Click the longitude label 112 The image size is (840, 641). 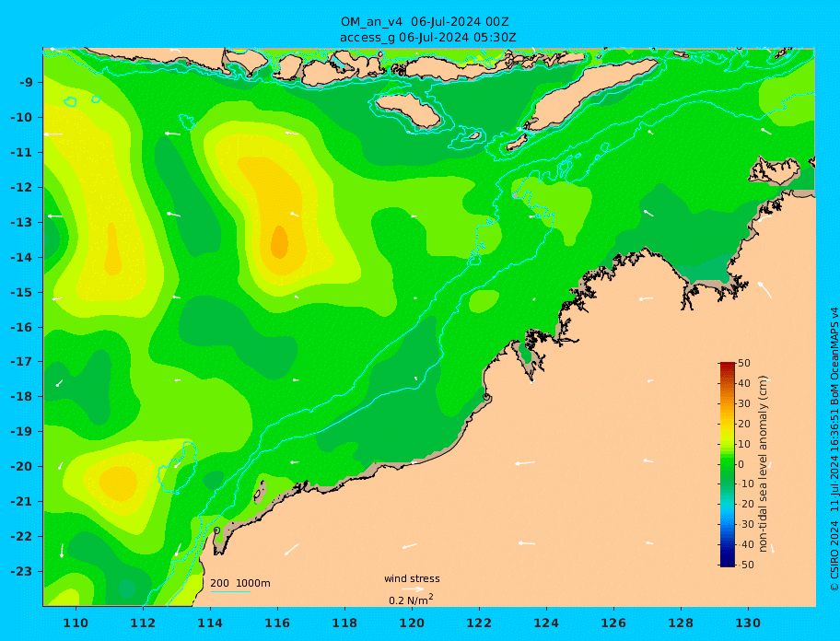[143, 623]
